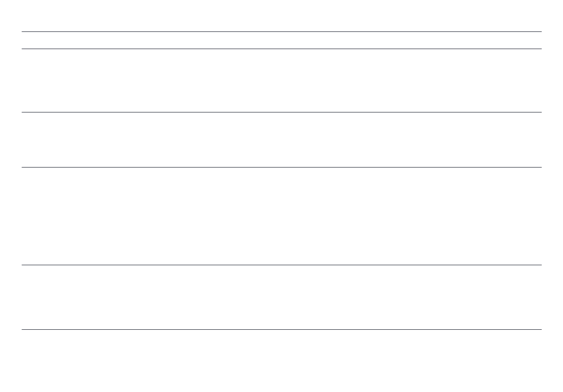Click the fourth horizontal divider line from top

281,167
